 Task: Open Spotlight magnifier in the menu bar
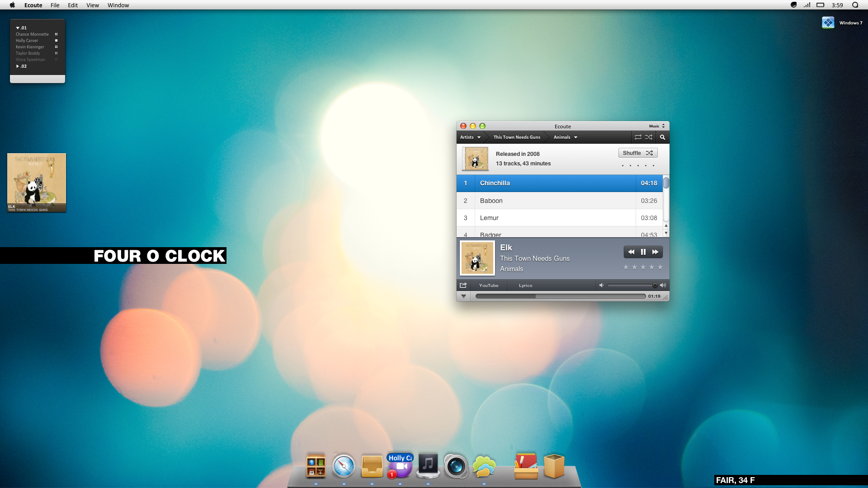(x=855, y=5)
